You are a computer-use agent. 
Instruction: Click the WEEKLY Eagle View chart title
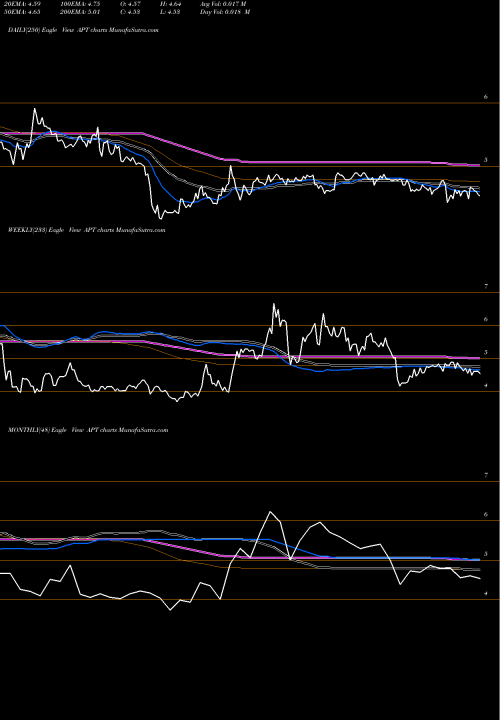click(x=86, y=230)
